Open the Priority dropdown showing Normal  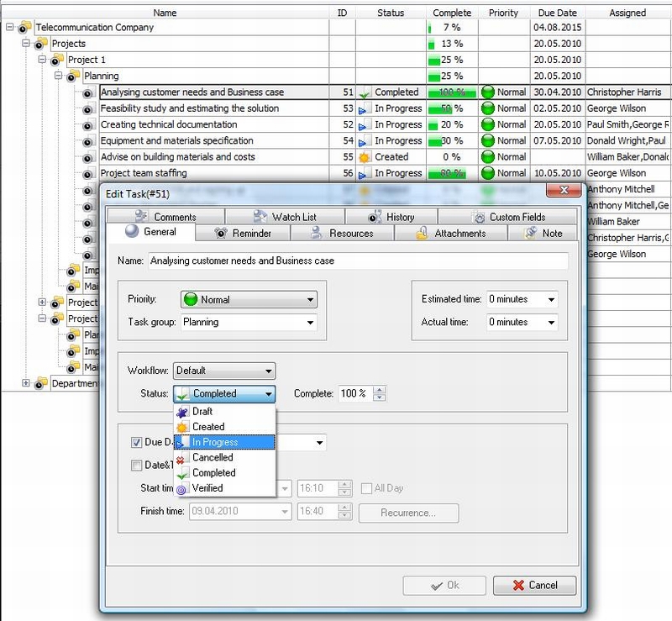[249, 299]
